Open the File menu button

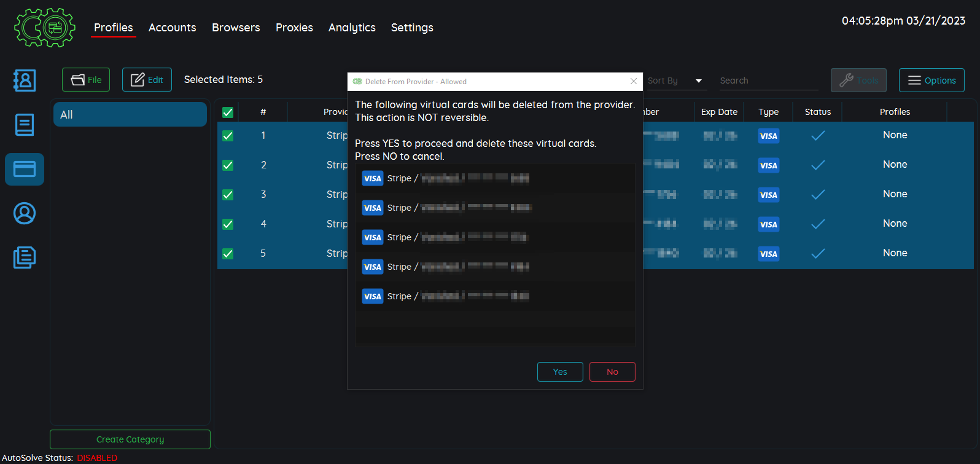click(x=86, y=80)
